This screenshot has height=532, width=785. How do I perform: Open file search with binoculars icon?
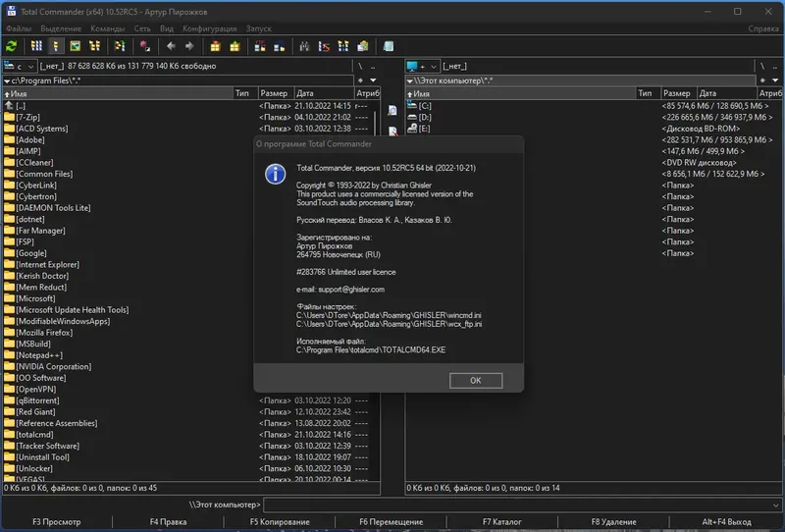[303, 46]
